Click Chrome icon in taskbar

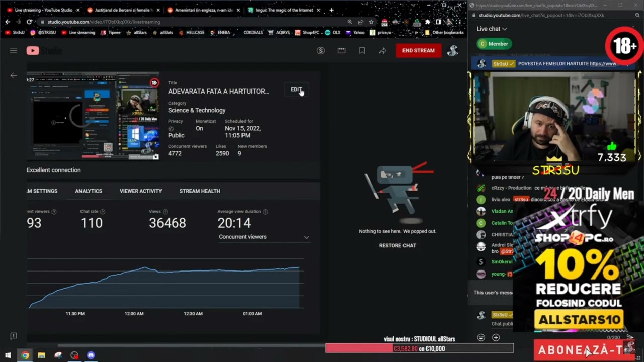pos(25,355)
